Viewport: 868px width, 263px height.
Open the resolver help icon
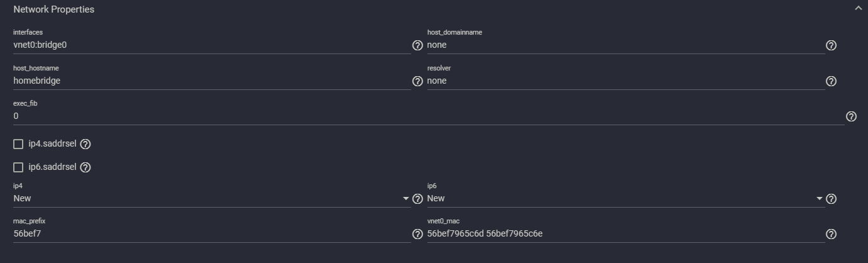tap(831, 81)
